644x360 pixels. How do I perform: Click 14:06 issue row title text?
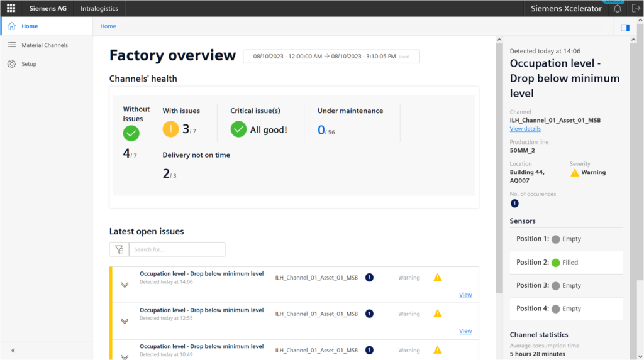coord(201,273)
